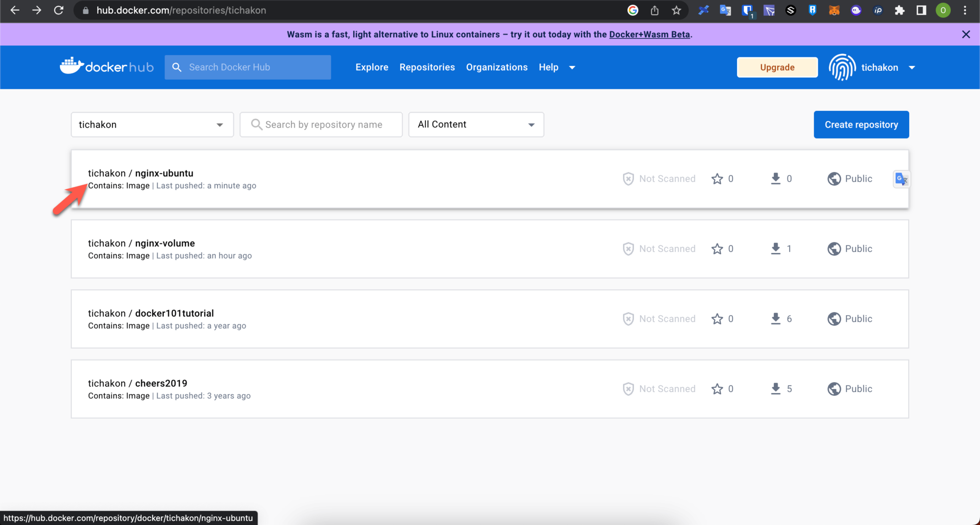This screenshot has width=980, height=525.
Task: Click the Create repository button
Action: click(x=861, y=124)
